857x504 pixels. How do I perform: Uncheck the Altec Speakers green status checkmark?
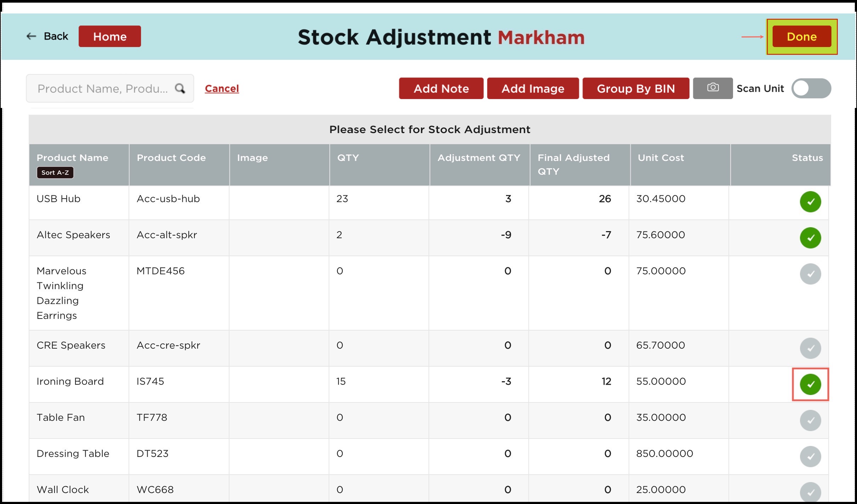(810, 238)
